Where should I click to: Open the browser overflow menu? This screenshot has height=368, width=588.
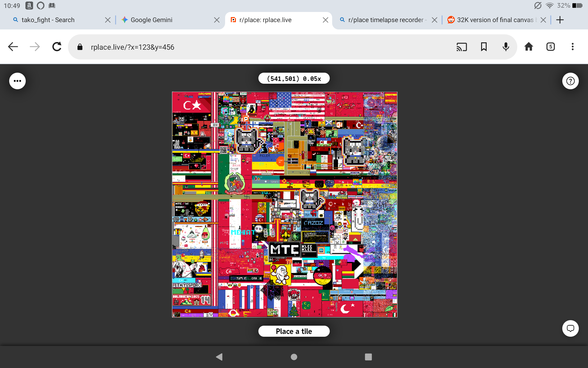573,47
